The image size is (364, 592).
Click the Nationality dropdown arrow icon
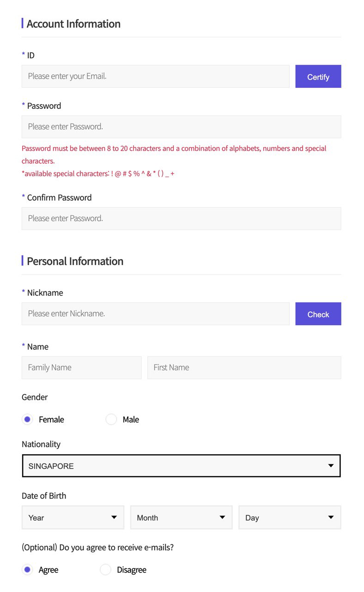click(331, 466)
